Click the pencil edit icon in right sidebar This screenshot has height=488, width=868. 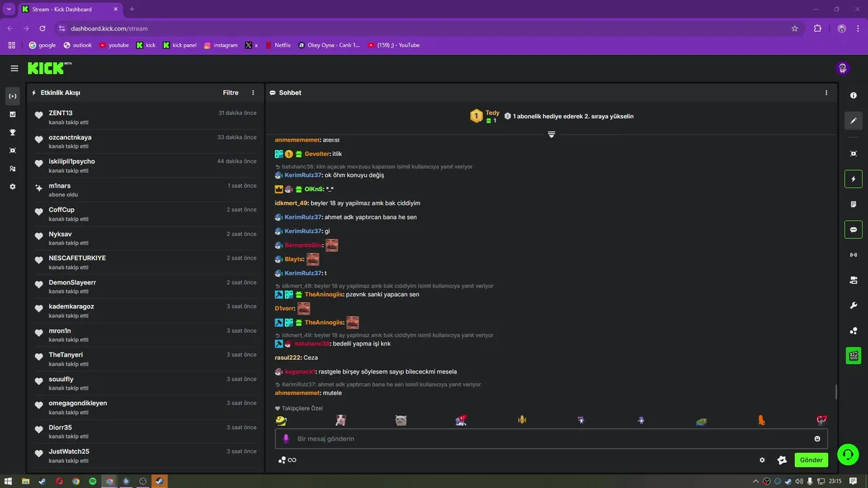click(x=853, y=121)
